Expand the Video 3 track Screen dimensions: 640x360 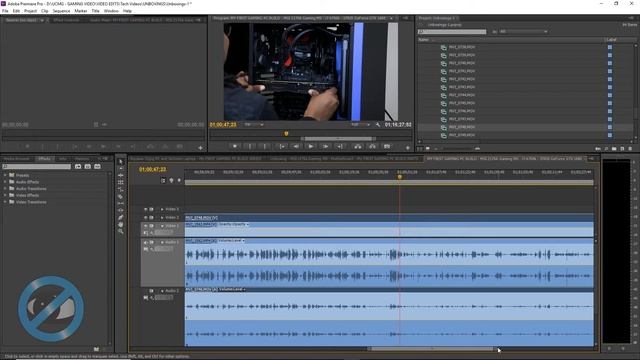pos(162,209)
